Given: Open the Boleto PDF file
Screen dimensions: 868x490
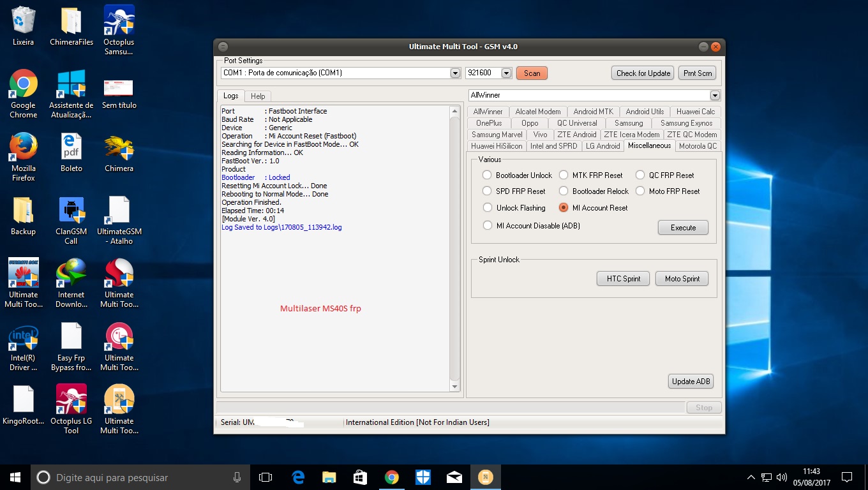Looking at the screenshot, I should [71, 153].
